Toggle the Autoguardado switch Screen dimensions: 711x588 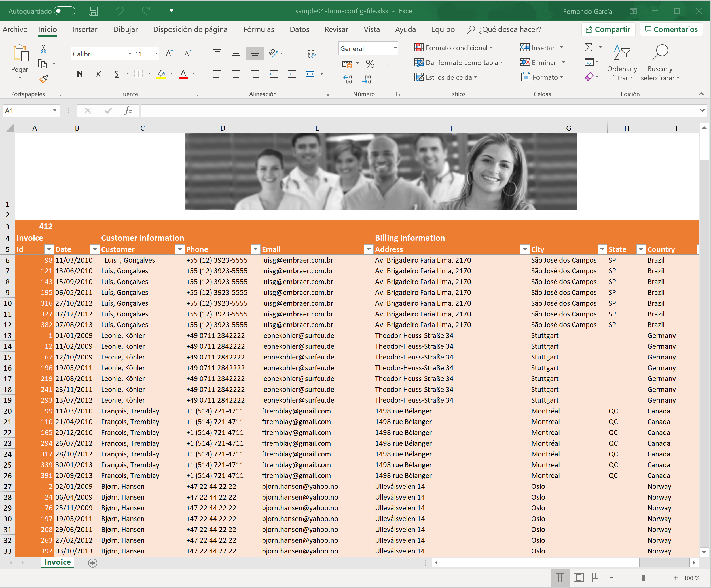pyautogui.click(x=65, y=11)
